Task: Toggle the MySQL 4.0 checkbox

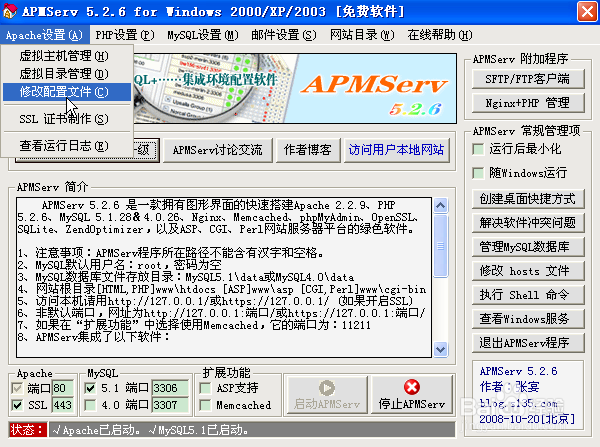Action: tap(90, 405)
